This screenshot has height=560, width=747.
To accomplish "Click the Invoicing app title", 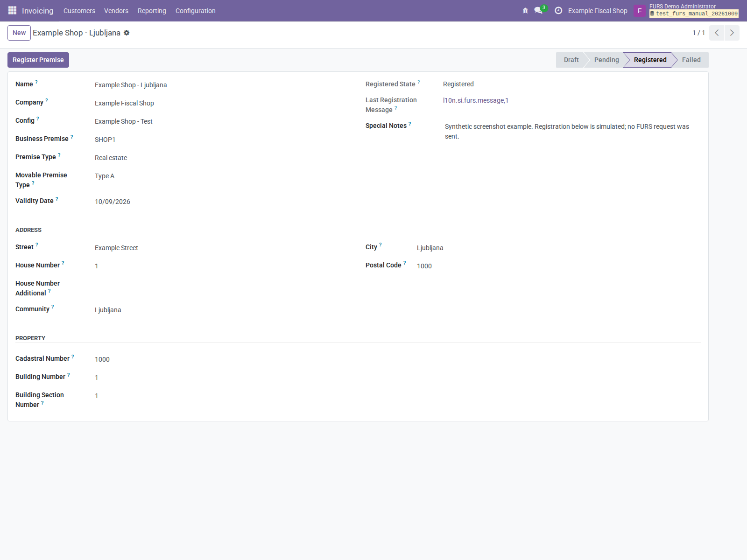I will 38,11.
